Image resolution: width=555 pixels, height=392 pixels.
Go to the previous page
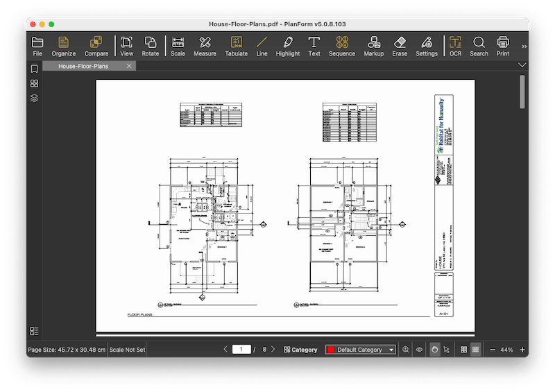click(225, 349)
